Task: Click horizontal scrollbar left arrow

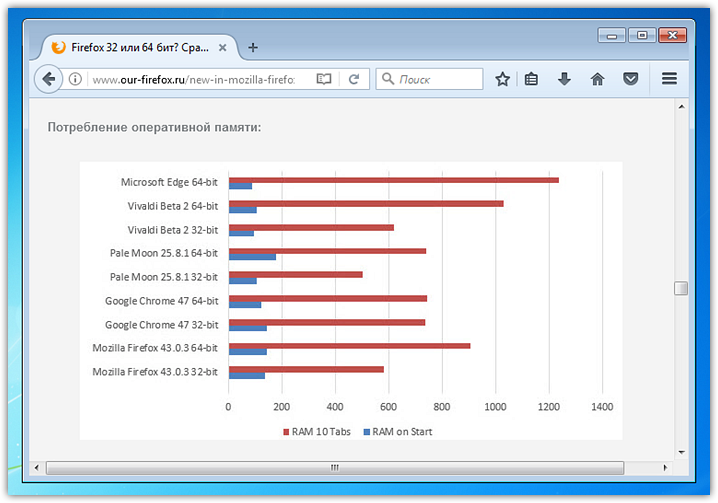Action: point(37,468)
